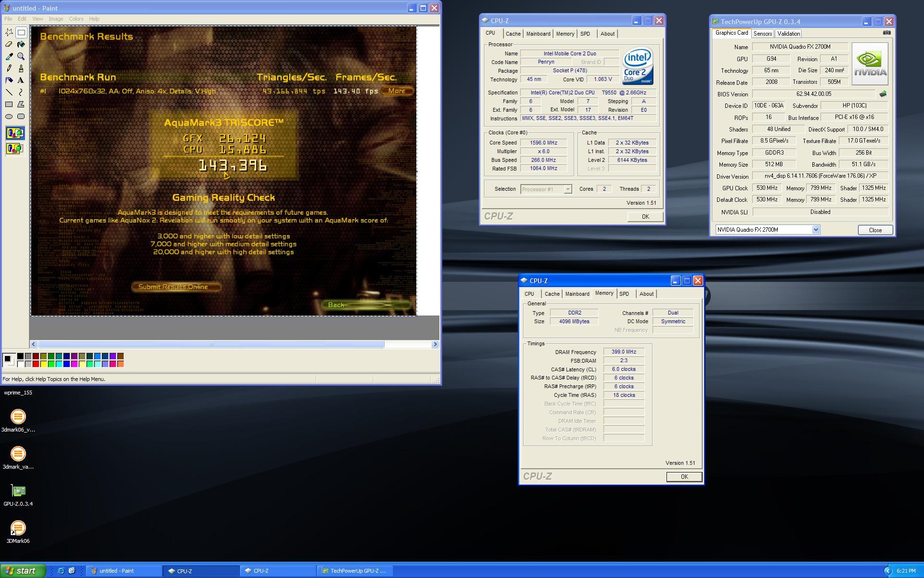Open the Image menu in Paint
This screenshot has height=578, width=924.
tap(56, 19)
